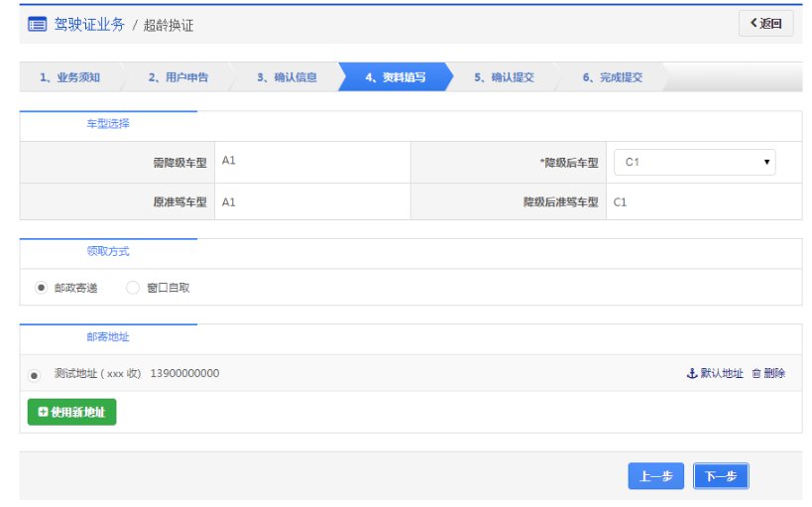Click the back chevron on 返回
This screenshot has height=507, width=812.
pos(754,24)
